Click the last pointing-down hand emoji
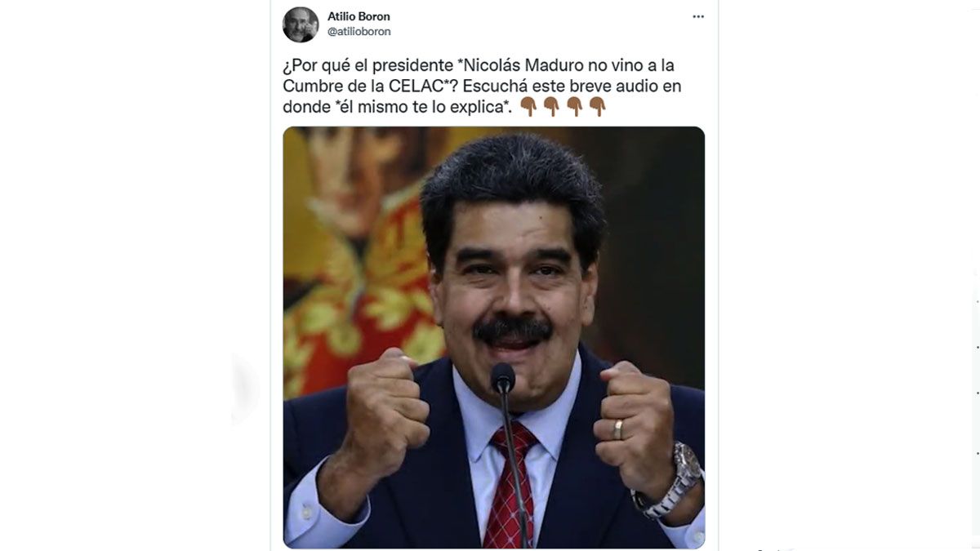Viewport: 980px width, 551px height. click(597, 107)
